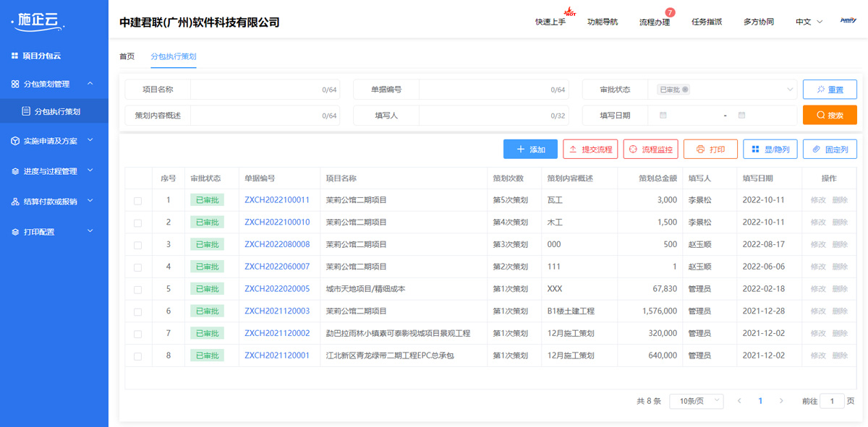Focus the 单据编号 input field
The width and height of the screenshot is (868, 427).
pyautogui.click(x=493, y=90)
